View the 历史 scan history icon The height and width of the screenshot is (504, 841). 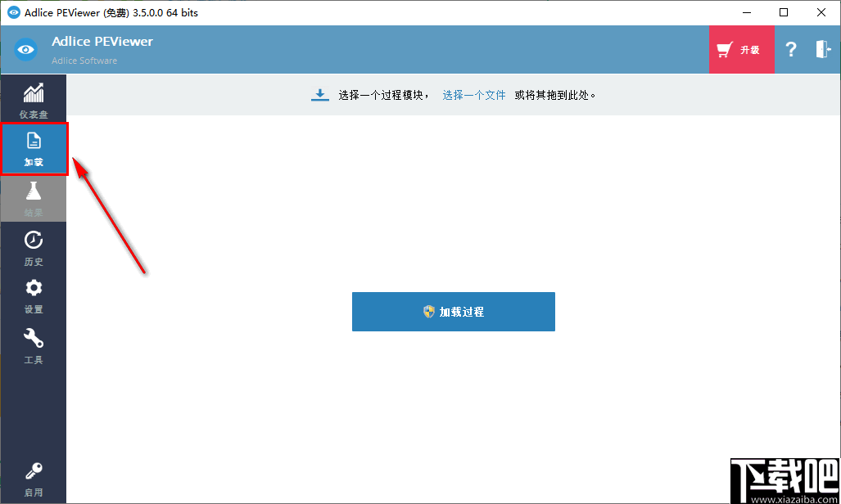point(33,246)
